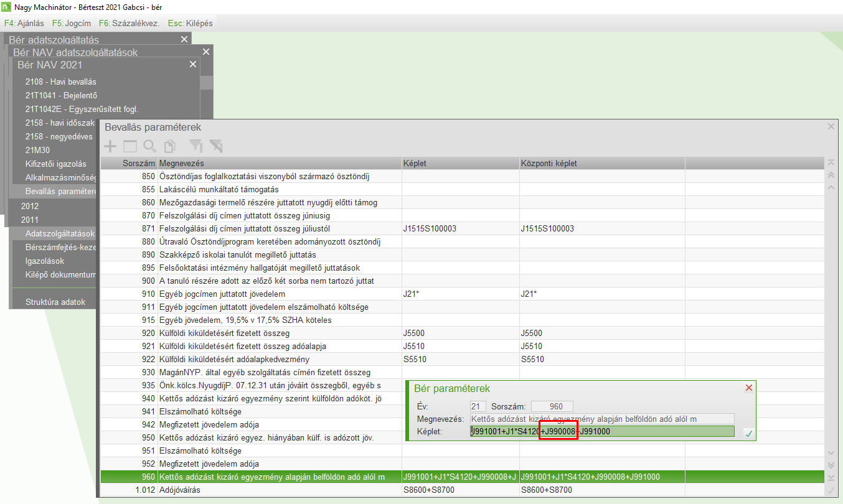843x504 pixels.
Task: Close the Bér paraméterek dialog
Action: [x=749, y=388]
